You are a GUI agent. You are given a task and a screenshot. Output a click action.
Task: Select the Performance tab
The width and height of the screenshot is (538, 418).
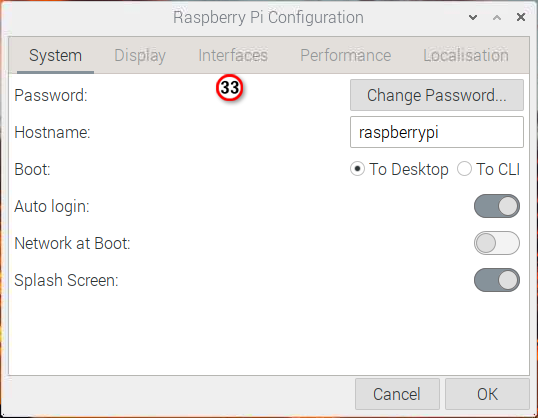click(x=346, y=56)
